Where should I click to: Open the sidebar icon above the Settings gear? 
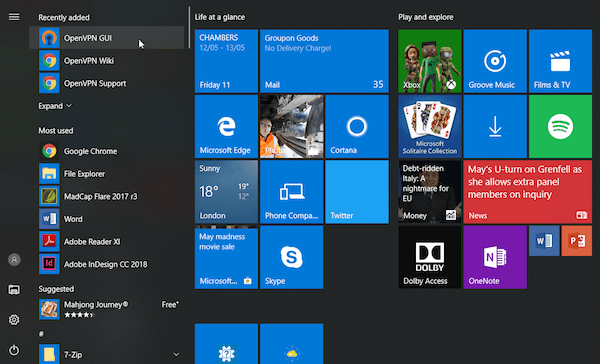click(x=14, y=290)
